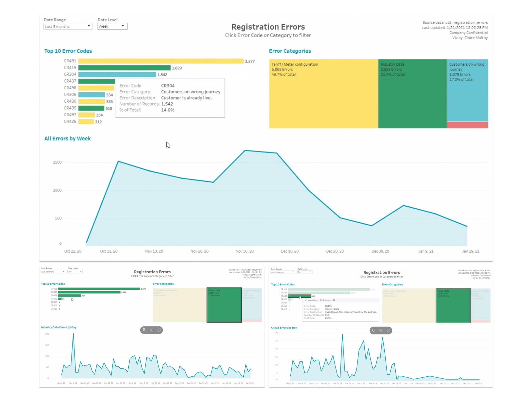Select CR435 bar labeled 518 in bottom-left dashboard
This screenshot has height=412, width=532.
click(69, 296)
